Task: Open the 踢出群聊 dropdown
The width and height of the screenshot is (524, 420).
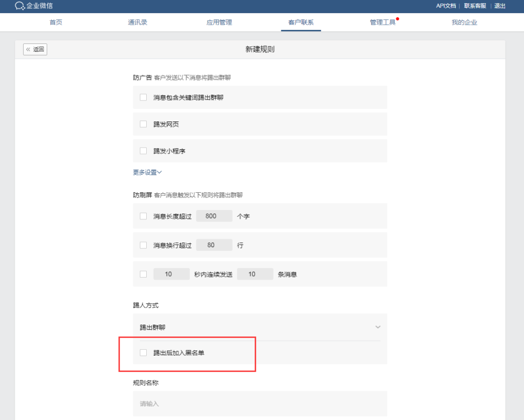Action: pyautogui.click(x=260, y=327)
